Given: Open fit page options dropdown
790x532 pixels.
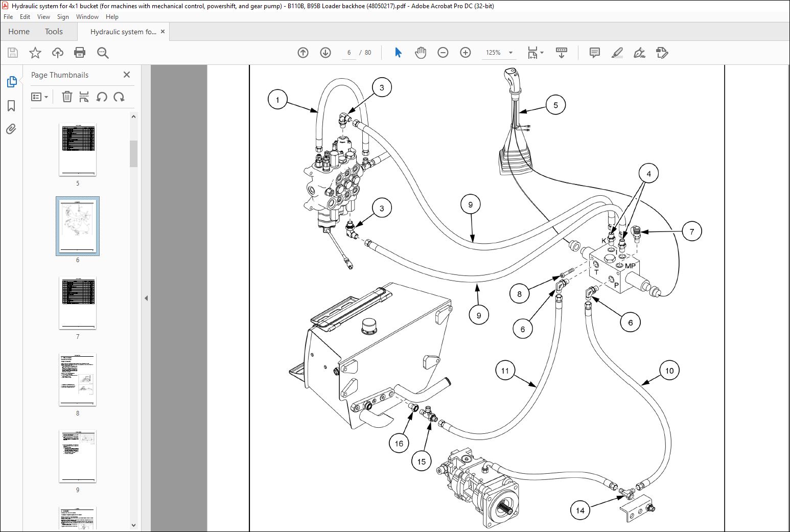Looking at the screenshot, I should tap(536, 53).
